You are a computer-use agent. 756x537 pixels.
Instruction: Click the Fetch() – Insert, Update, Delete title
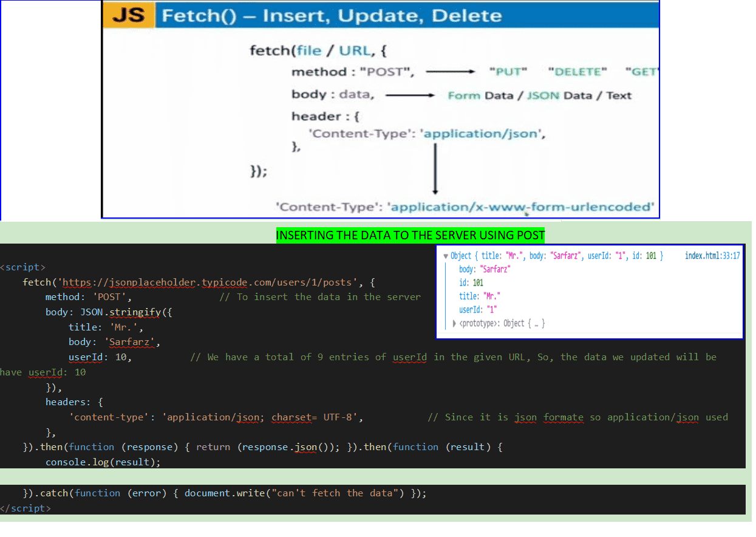tap(332, 15)
